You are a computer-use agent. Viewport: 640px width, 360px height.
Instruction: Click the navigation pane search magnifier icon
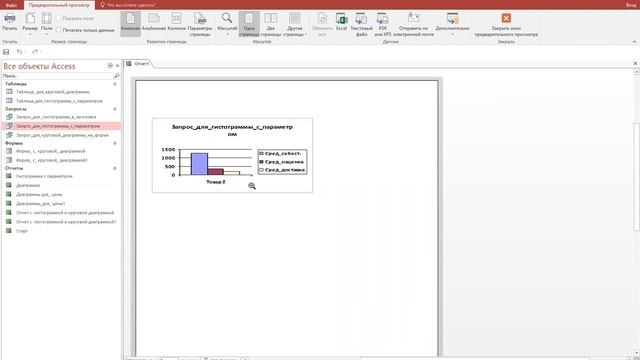(x=116, y=76)
